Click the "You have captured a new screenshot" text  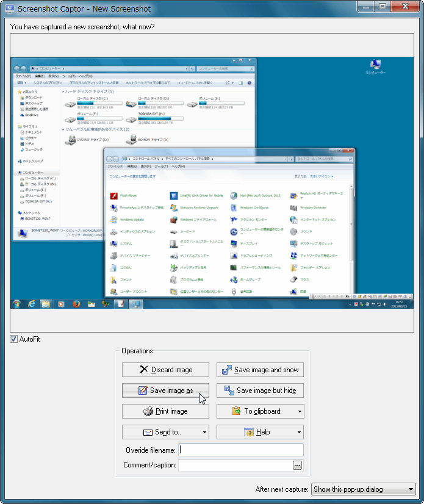coord(82,27)
